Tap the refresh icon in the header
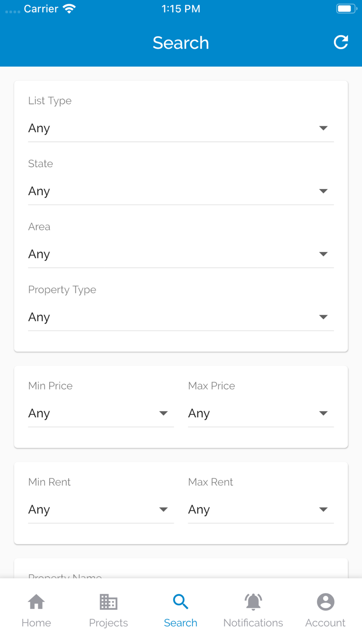362x644 pixels. coord(340,42)
